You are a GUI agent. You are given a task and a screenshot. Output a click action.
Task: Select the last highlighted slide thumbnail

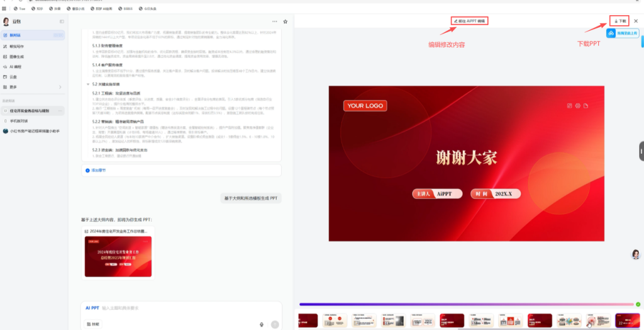(x=628, y=321)
